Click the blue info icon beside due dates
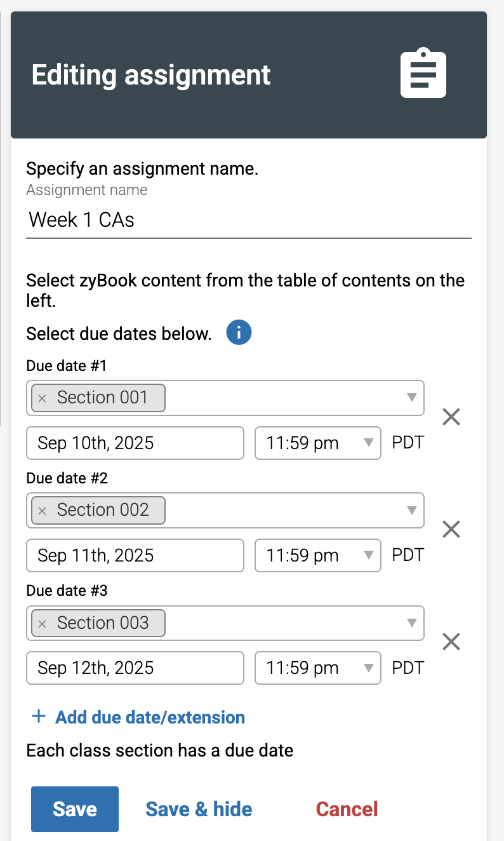Screen dimensions: 504x841 point(239,332)
